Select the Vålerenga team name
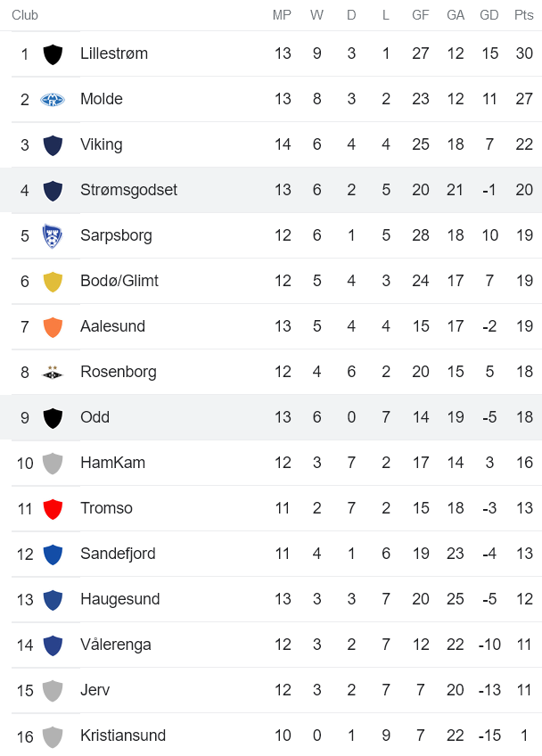This screenshot has height=756, width=542. pyautogui.click(x=115, y=645)
